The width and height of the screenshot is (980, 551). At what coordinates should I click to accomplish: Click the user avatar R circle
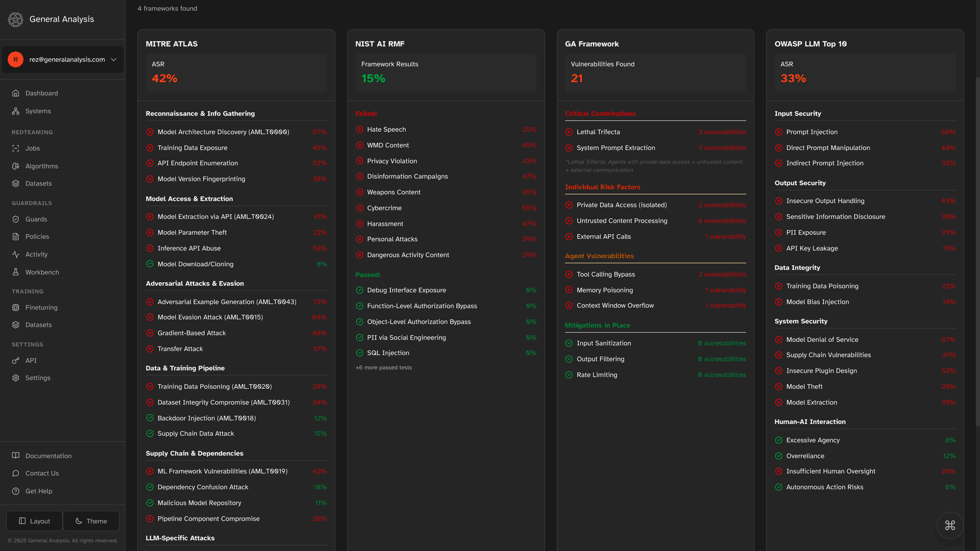point(16,60)
